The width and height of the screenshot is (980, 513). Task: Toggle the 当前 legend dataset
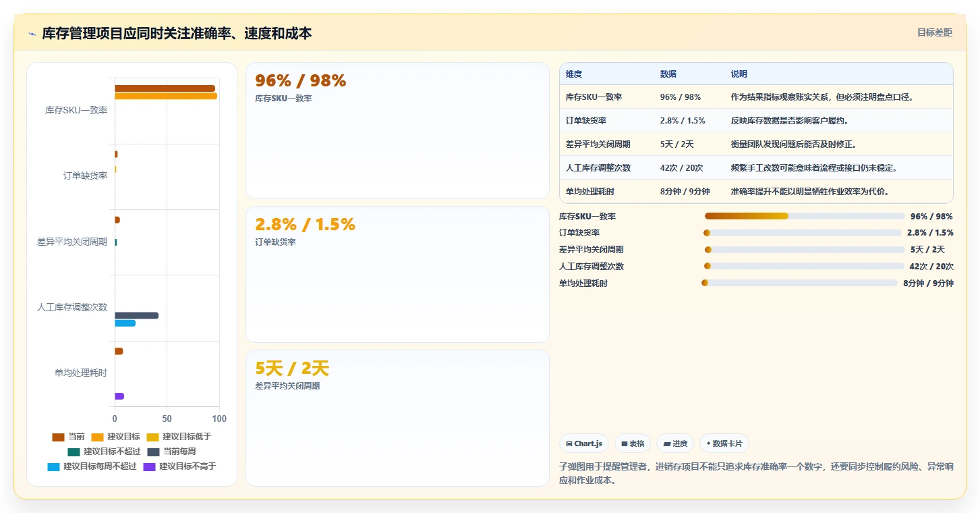[69, 437]
